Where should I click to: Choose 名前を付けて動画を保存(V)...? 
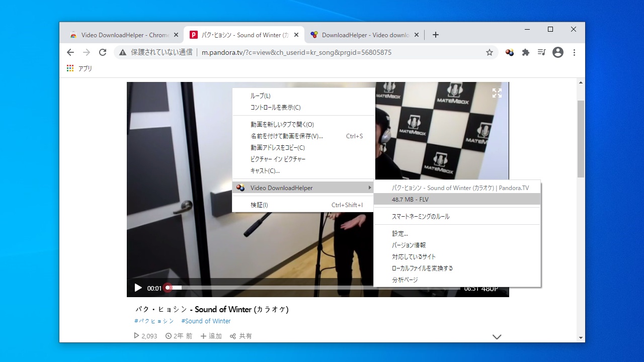pos(303,136)
